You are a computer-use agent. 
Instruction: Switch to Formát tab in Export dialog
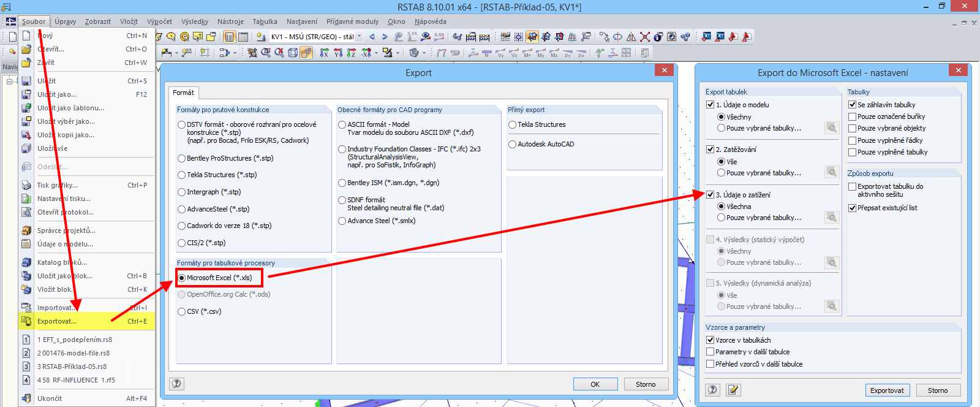point(183,93)
